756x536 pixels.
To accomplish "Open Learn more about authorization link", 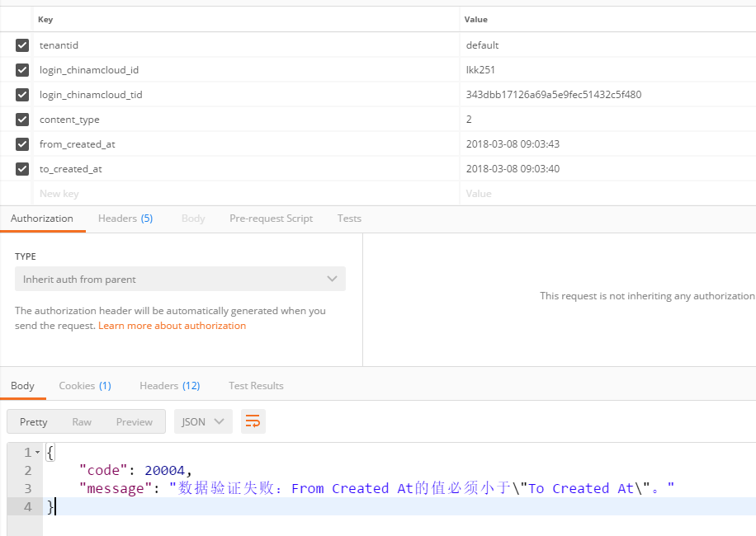I will [x=172, y=326].
